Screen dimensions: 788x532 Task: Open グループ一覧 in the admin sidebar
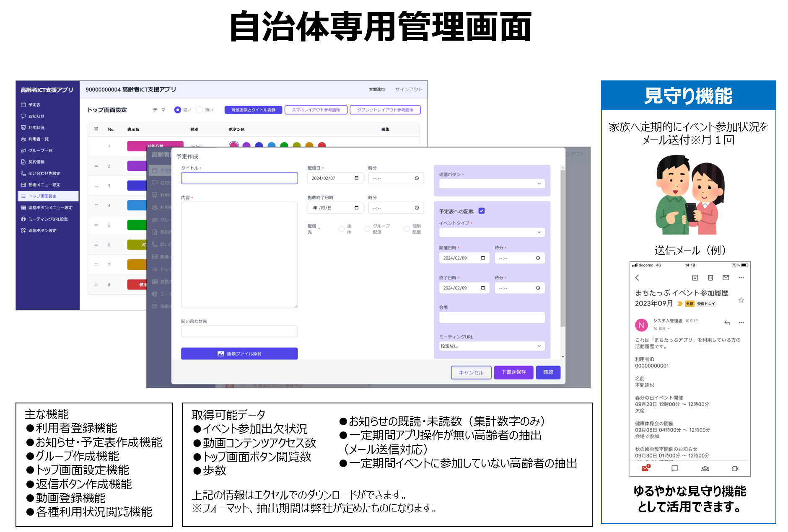click(x=37, y=150)
